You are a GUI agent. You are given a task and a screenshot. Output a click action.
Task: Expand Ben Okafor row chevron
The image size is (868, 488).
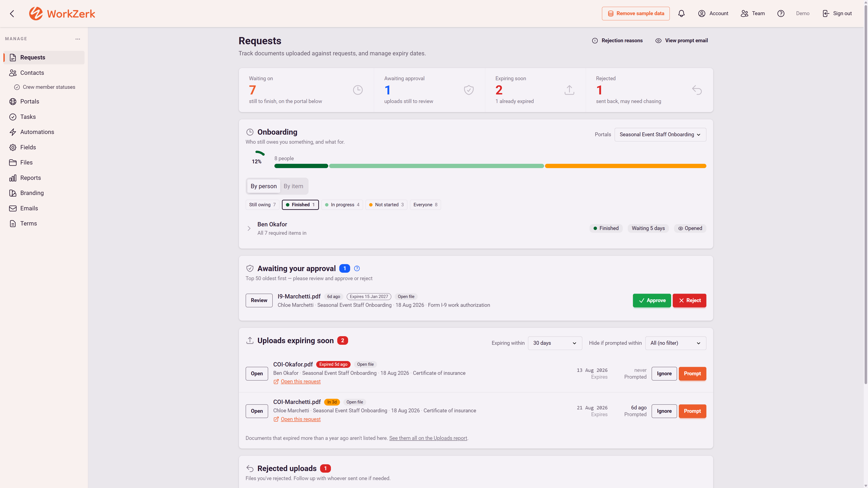pos(249,228)
